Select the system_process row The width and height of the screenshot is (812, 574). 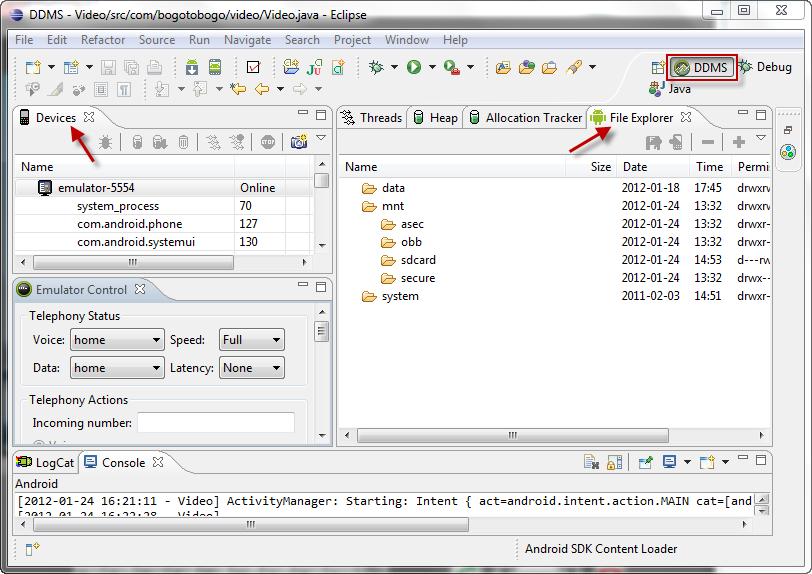164,206
